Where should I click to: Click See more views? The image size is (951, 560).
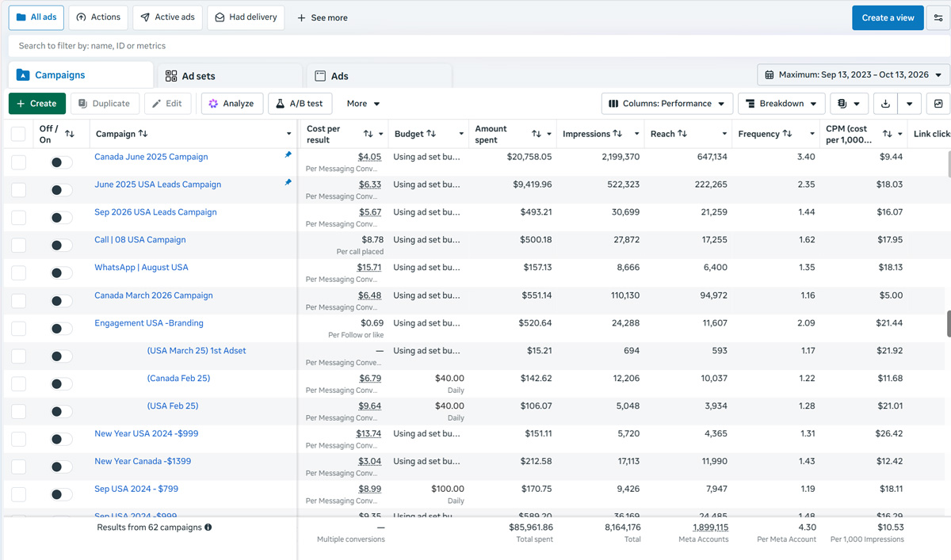click(323, 17)
